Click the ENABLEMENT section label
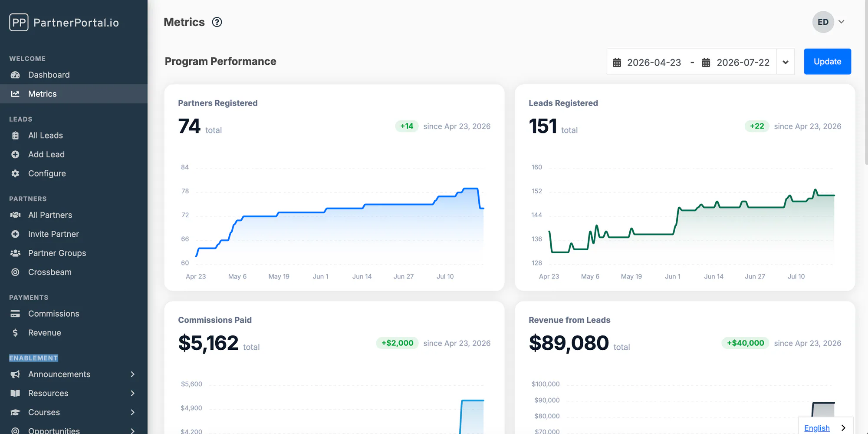Image resolution: width=868 pixels, height=434 pixels. pyautogui.click(x=33, y=358)
